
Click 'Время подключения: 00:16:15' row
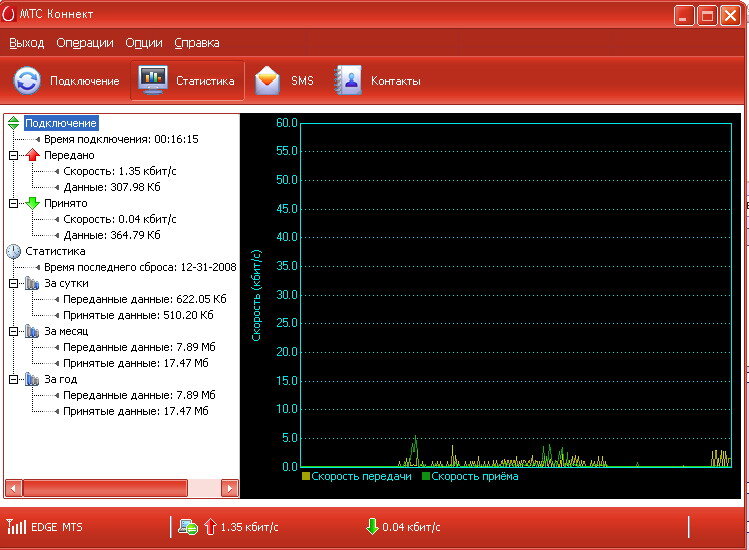click(121, 139)
